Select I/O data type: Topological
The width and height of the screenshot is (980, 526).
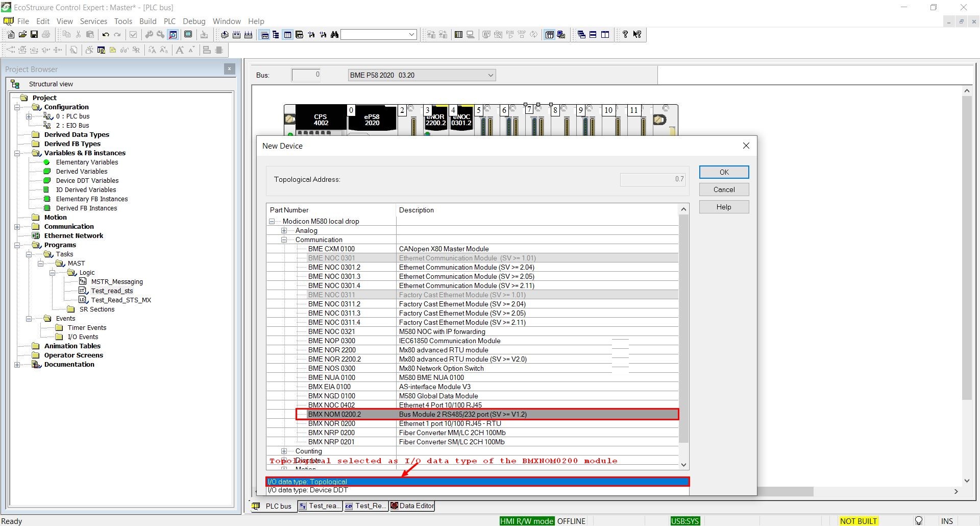(x=478, y=482)
